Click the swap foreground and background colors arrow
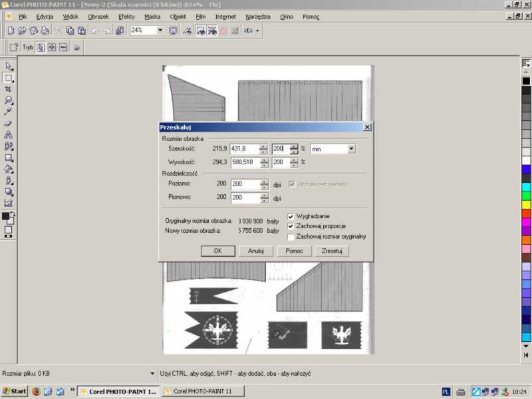The width and height of the screenshot is (532, 399). point(13,213)
